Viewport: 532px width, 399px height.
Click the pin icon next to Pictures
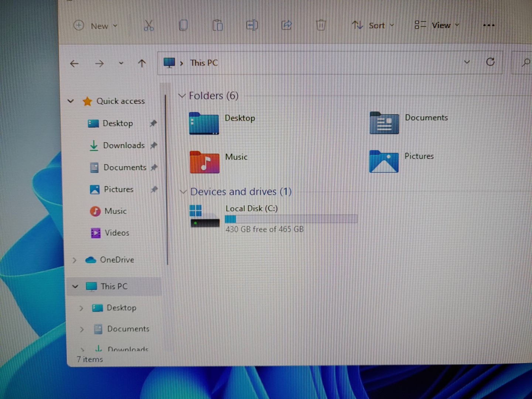click(x=154, y=189)
